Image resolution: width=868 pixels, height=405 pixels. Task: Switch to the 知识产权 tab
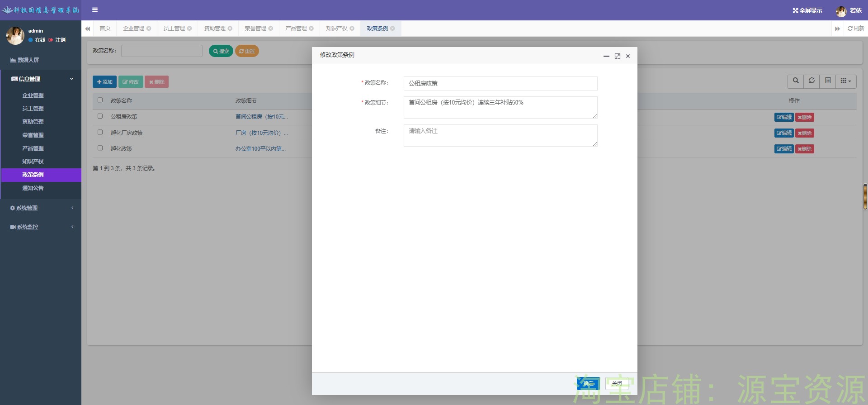click(337, 29)
